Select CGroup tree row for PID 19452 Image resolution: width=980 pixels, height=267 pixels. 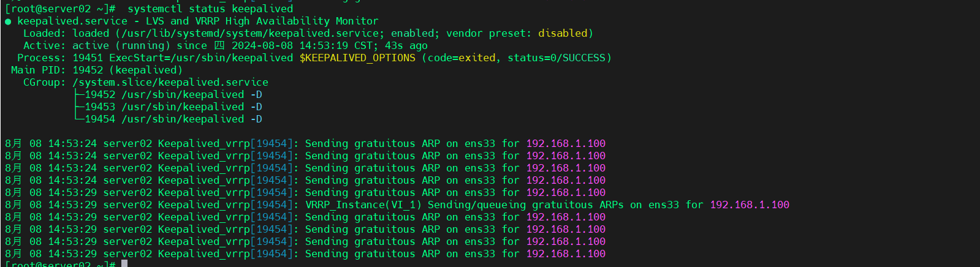167,94
